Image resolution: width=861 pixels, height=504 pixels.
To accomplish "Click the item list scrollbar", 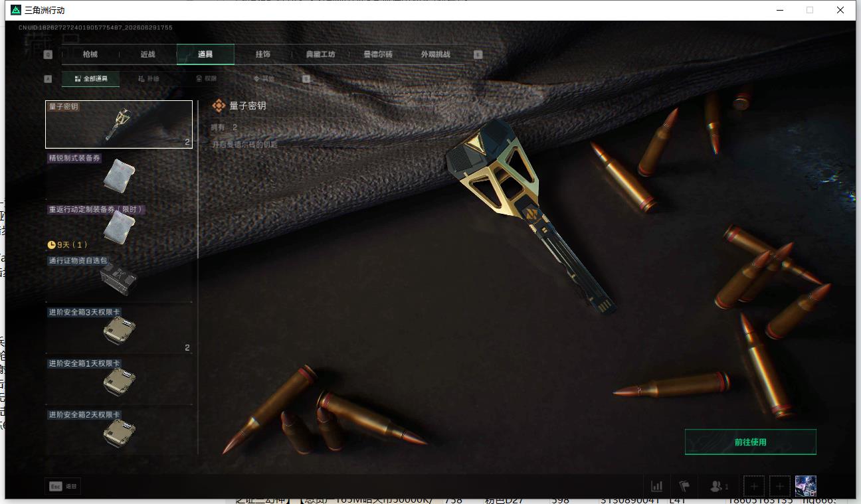I will pyautogui.click(x=198, y=179).
